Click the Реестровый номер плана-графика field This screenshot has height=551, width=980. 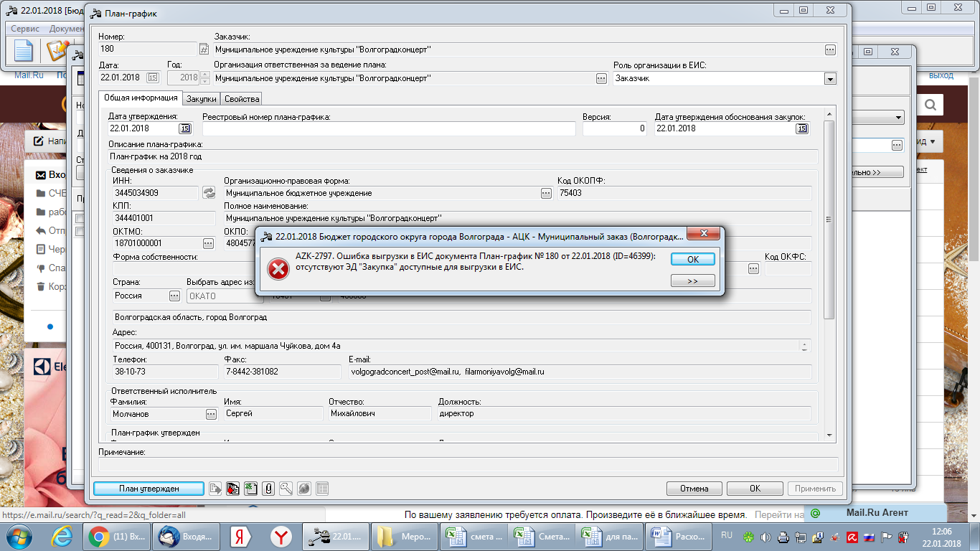tap(389, 128)
